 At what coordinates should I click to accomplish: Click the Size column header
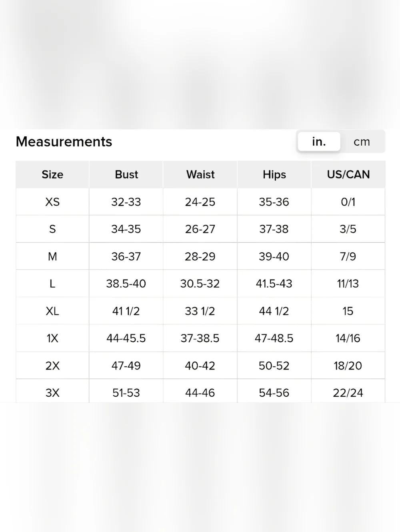(x=52, y=174)
